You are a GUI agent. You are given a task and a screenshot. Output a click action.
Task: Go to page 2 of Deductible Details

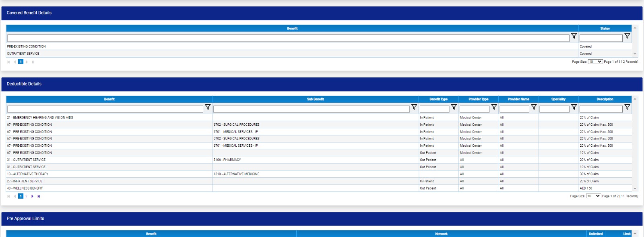[27, 196]
